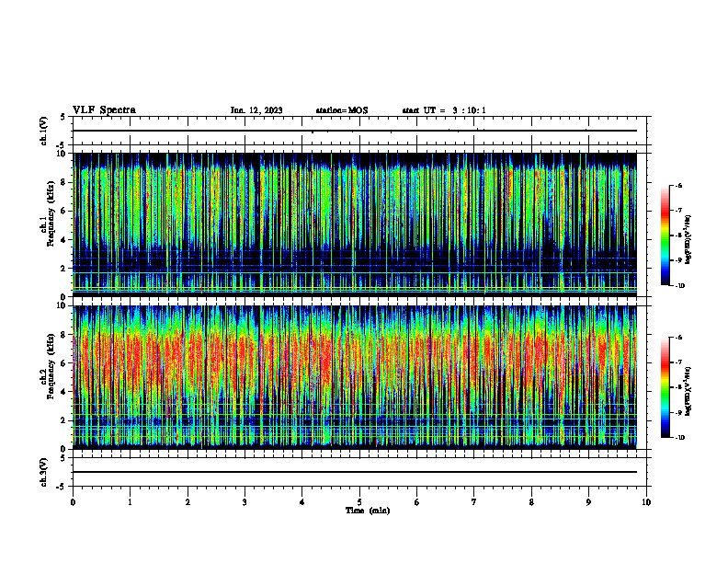Click the 'start UT = 3 : 10: 1' text

(x=444, y=110)
